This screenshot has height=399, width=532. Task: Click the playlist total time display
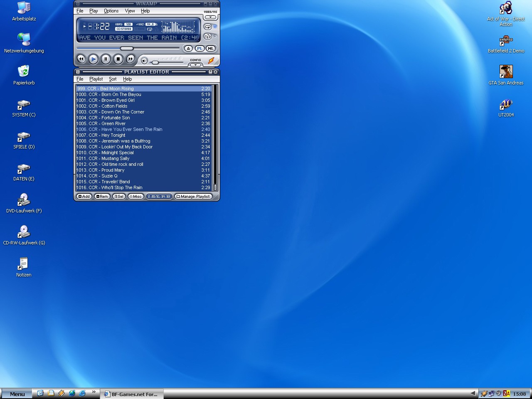(159, 197)
